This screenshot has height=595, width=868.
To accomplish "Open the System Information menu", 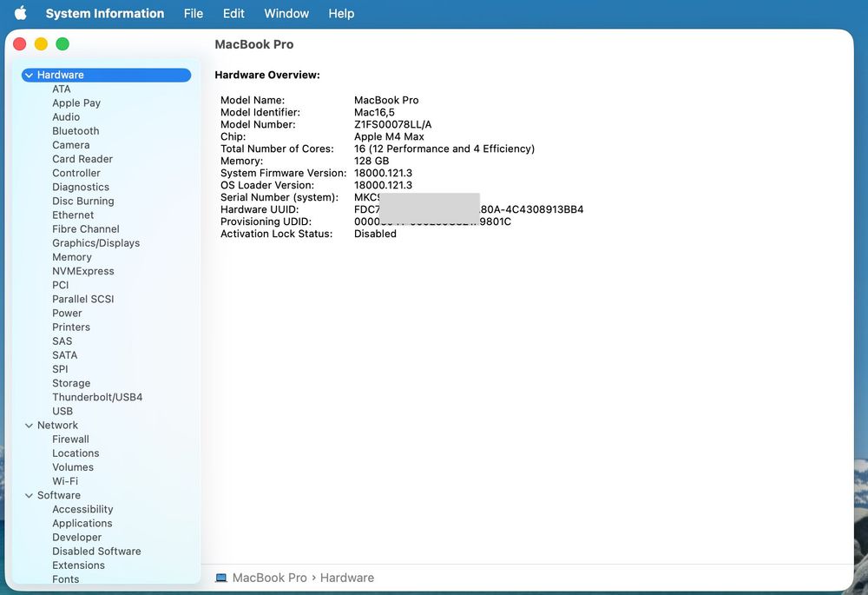I will tap(105, 13).
